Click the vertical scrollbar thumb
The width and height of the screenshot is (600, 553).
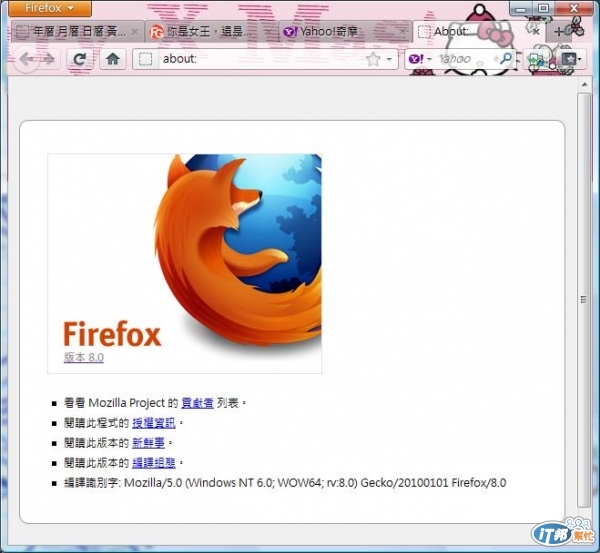point(584,300)
